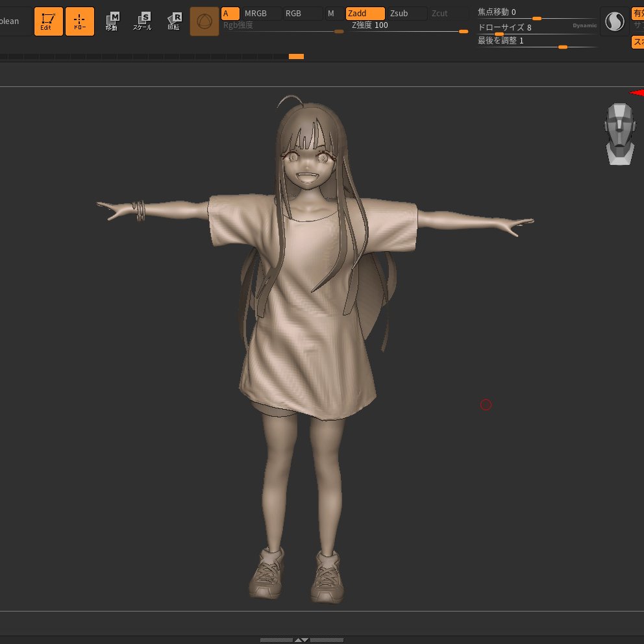Click the bottom divider expand arrows
The width and height of the screenshot is (644, 644).
(301, 640)
